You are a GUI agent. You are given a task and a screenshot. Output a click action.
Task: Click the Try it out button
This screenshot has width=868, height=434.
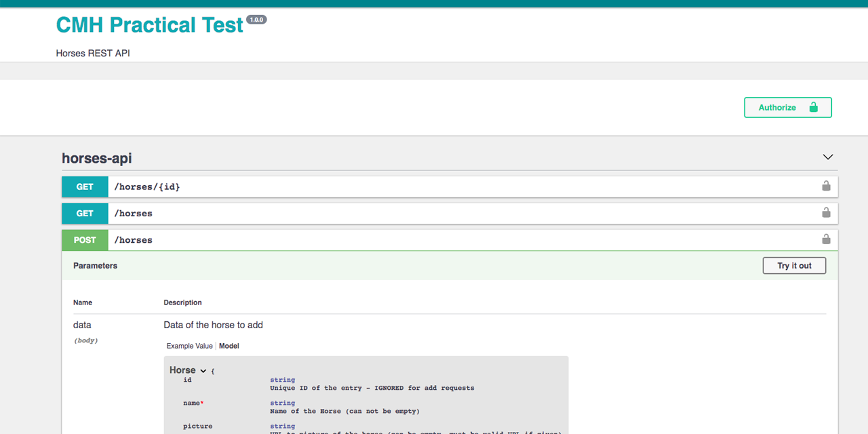point(794,265)
